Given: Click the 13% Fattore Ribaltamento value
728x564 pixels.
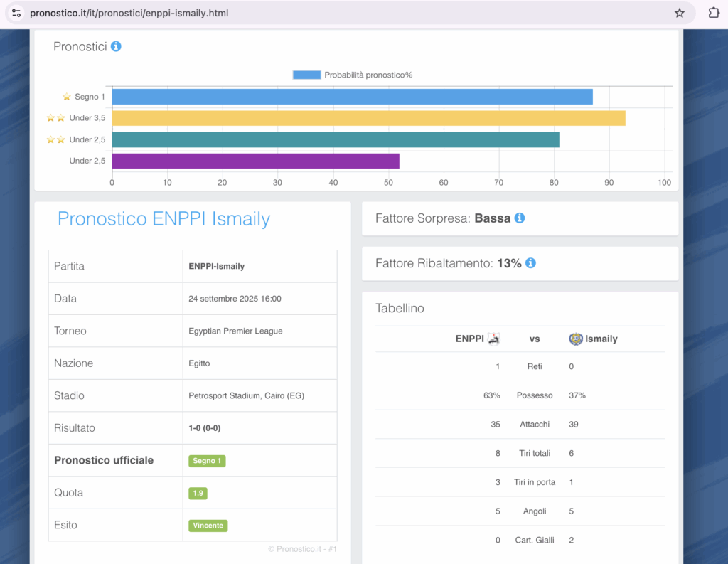Looking at the screenshot, I should [509, 263].
